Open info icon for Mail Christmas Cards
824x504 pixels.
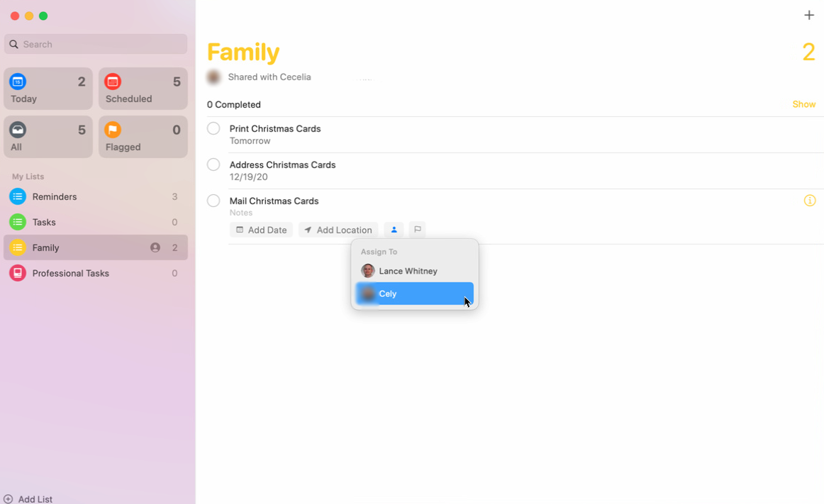pos(809,201)
